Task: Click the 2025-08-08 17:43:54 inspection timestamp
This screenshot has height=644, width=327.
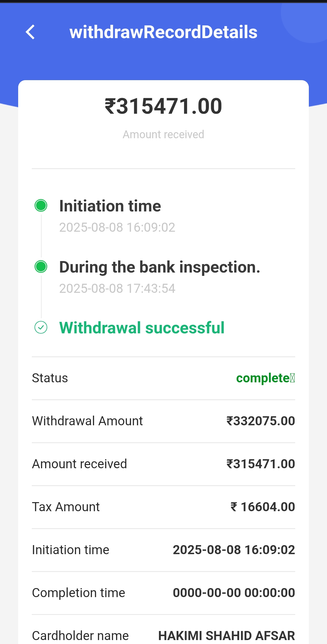Action: [117, 289]
